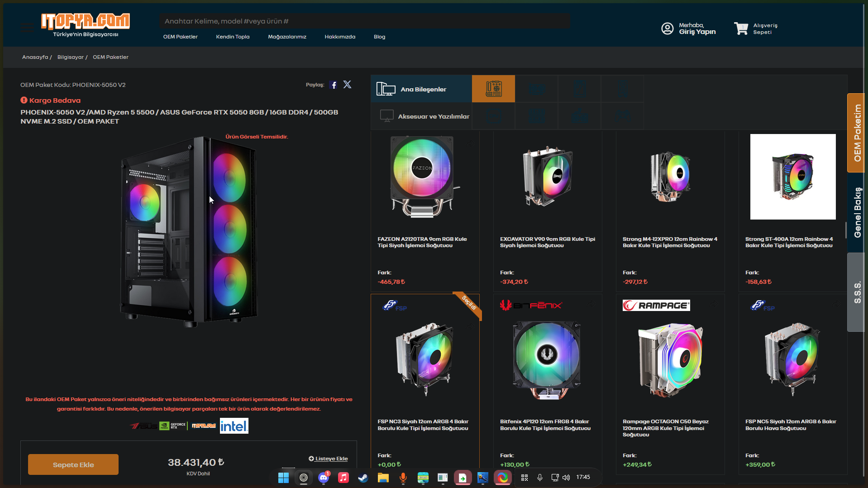Switch to Aksesuar ve Yazılımlar tab
Screen dimensions: 868x488
click(x=421, y=116)
